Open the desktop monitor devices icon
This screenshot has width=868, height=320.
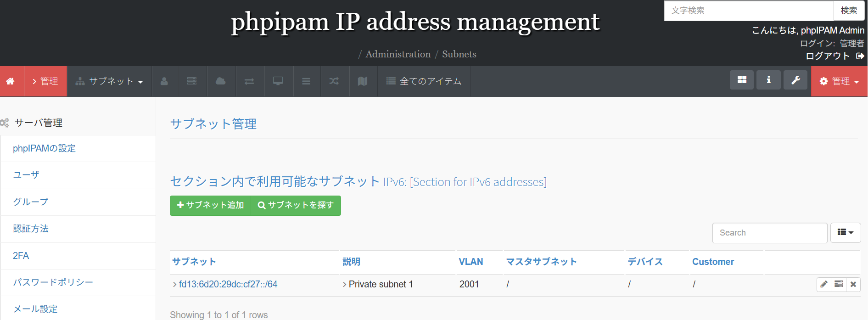point(278,81)
